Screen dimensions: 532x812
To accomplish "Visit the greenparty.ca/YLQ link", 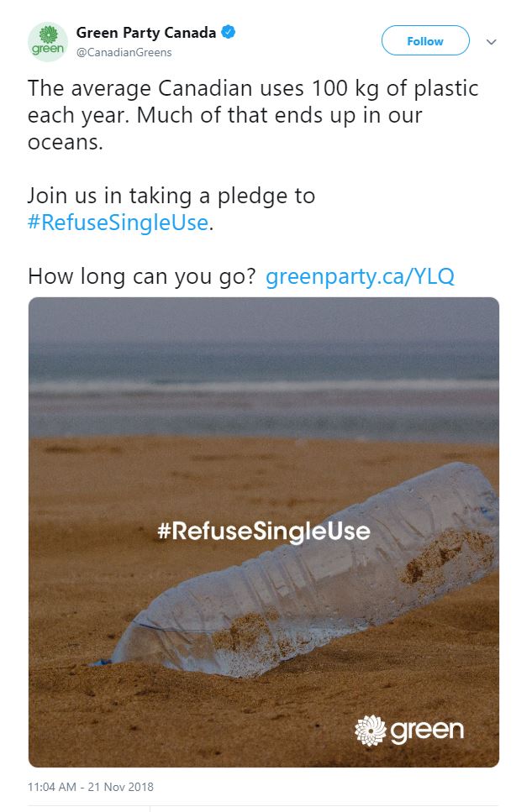I will point(360,276).
